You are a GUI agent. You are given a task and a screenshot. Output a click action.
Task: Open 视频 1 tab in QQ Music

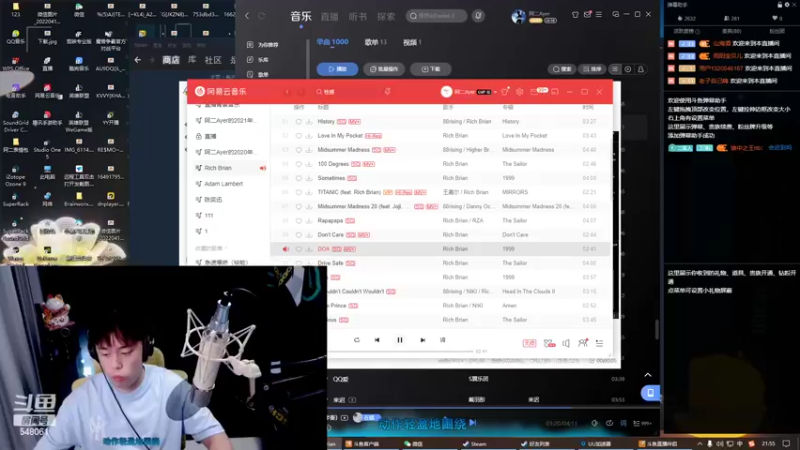(412, 42)
